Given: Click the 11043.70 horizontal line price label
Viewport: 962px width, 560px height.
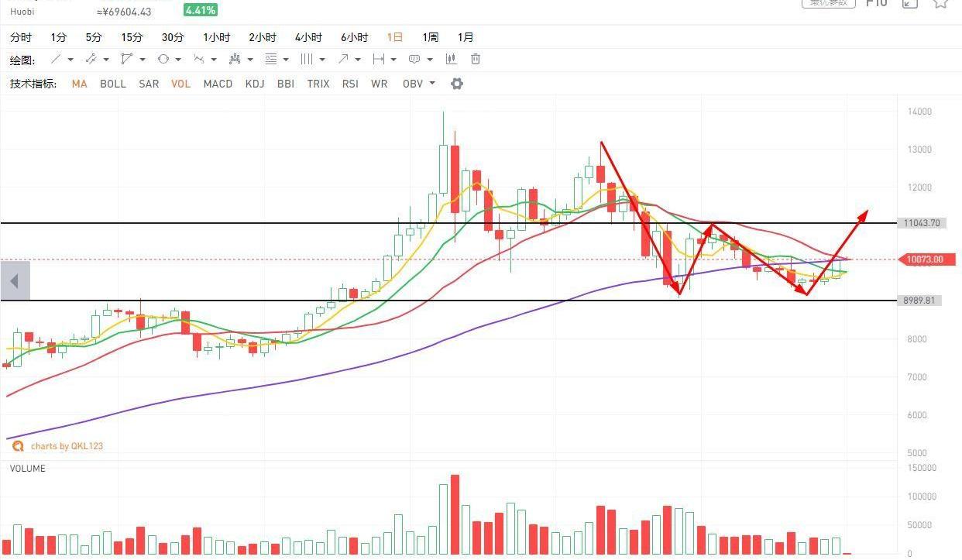Looking at the screenshot, I should [921, 223].
